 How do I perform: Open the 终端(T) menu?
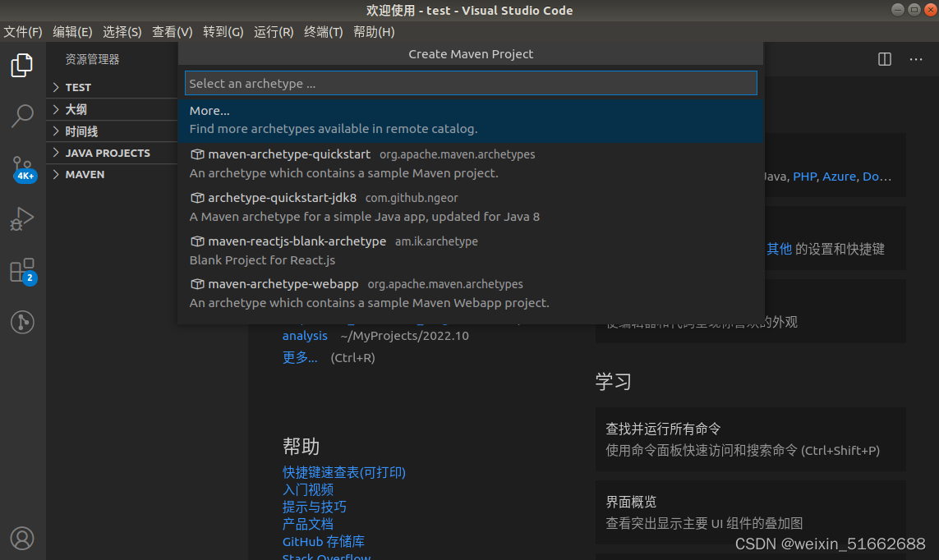[323, 32]
